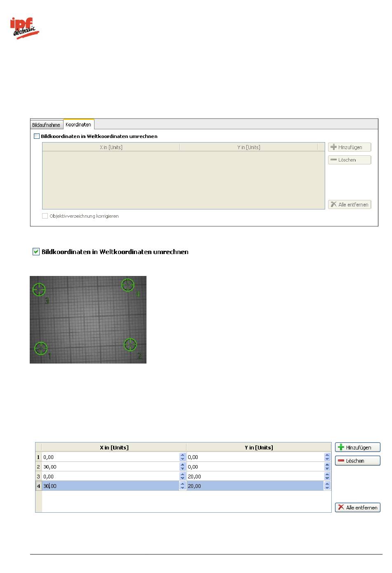Click greyed-out Alle entfernen in upper panel
This screenshot has width=392, height=573.
(349, 204)
